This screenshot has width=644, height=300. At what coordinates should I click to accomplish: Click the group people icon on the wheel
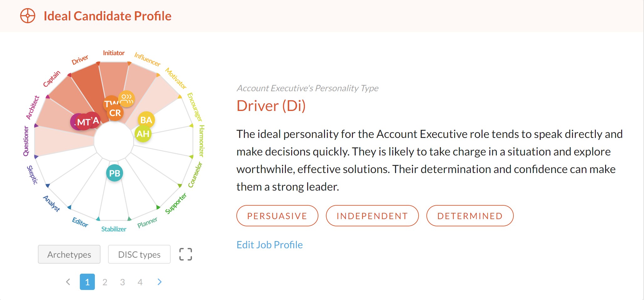(x=127, y=99)
